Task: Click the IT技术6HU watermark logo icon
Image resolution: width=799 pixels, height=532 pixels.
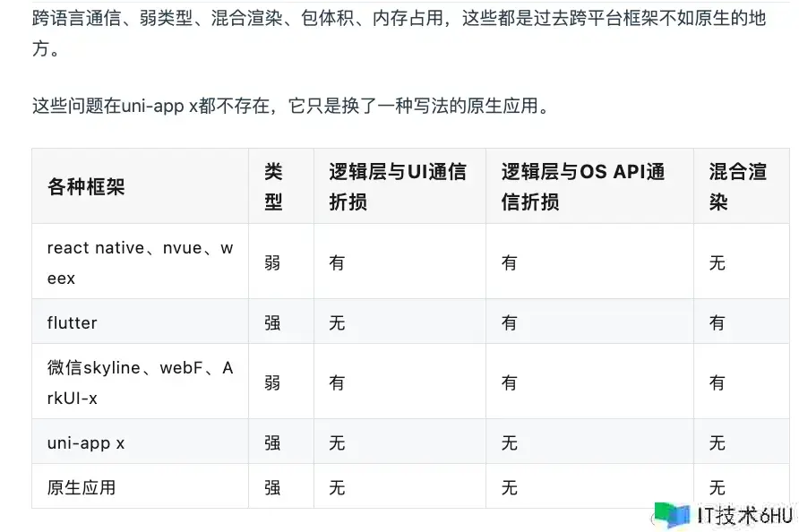Action: (672, 514)
